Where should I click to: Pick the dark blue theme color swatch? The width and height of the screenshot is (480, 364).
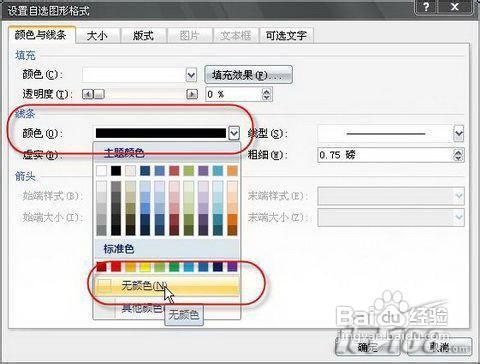coord(145,171)
